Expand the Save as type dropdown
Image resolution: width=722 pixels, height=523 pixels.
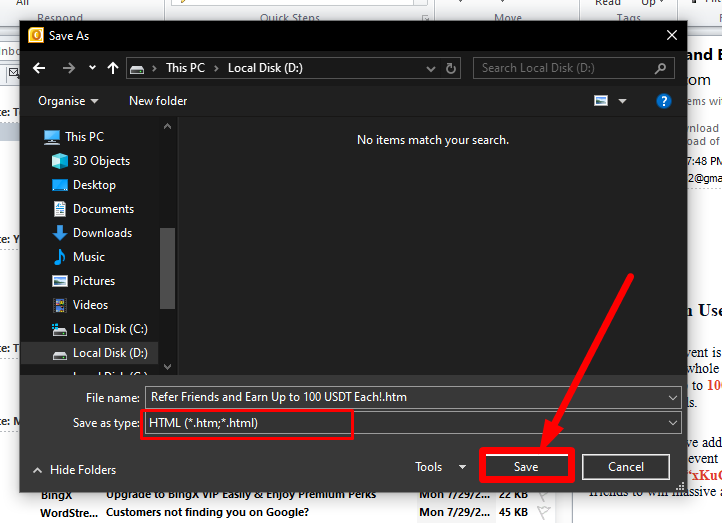tap(673, 423)
